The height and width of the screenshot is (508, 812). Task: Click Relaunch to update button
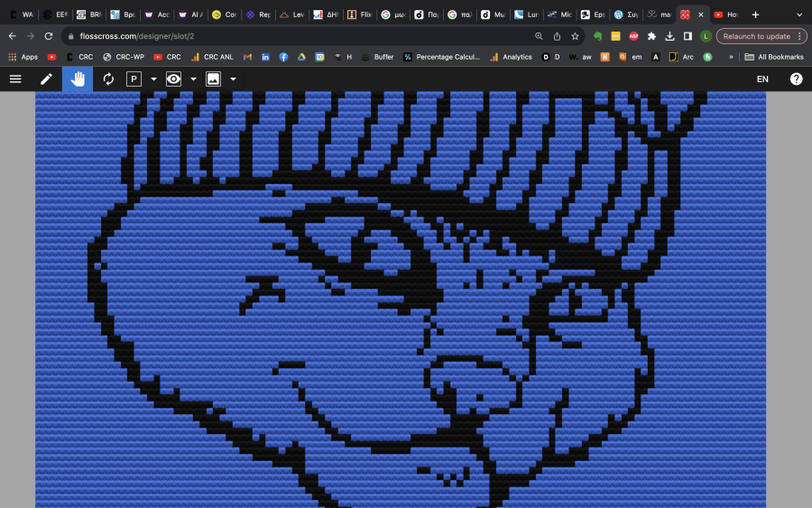click(756, 36)
